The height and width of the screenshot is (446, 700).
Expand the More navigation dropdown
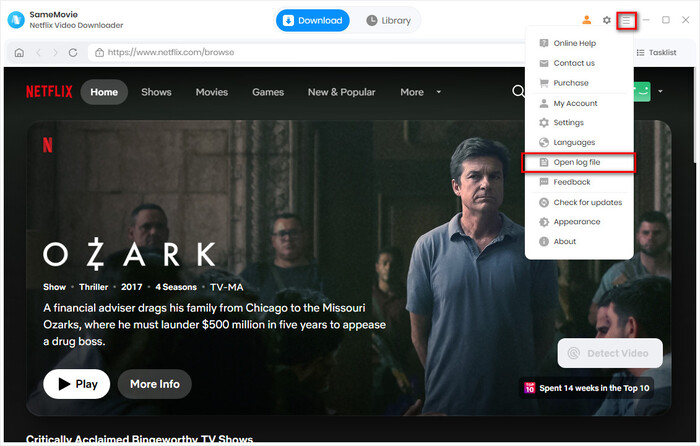(421, 92)
